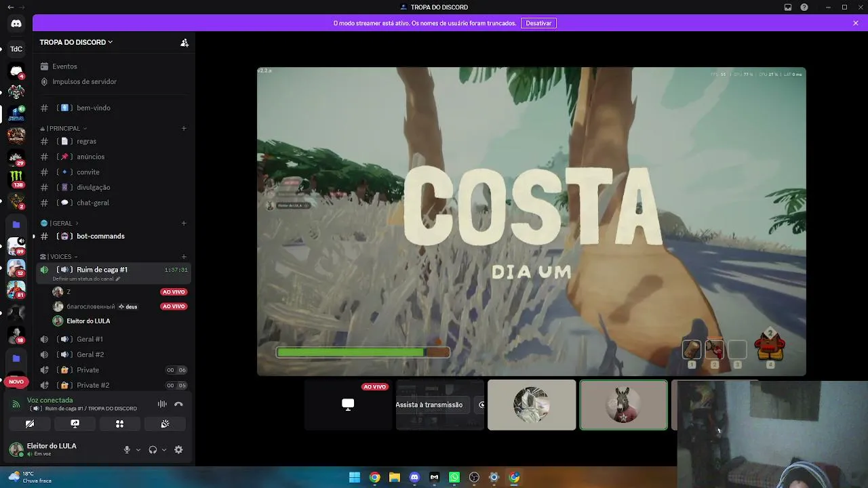The image size is (868, 488).
Task: Go back with the back arrow
Action: click(x=10, y=7)
